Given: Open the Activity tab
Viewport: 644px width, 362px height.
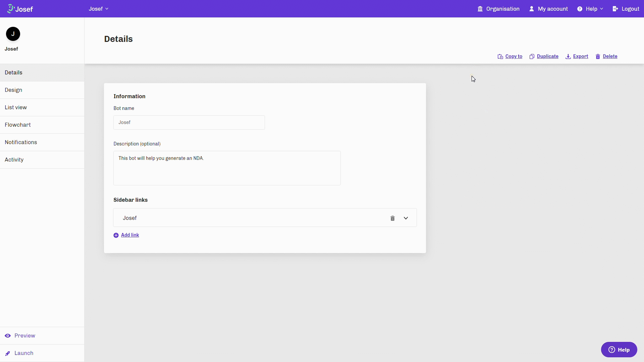Looking at the screenshot, I should pos(42,160).
